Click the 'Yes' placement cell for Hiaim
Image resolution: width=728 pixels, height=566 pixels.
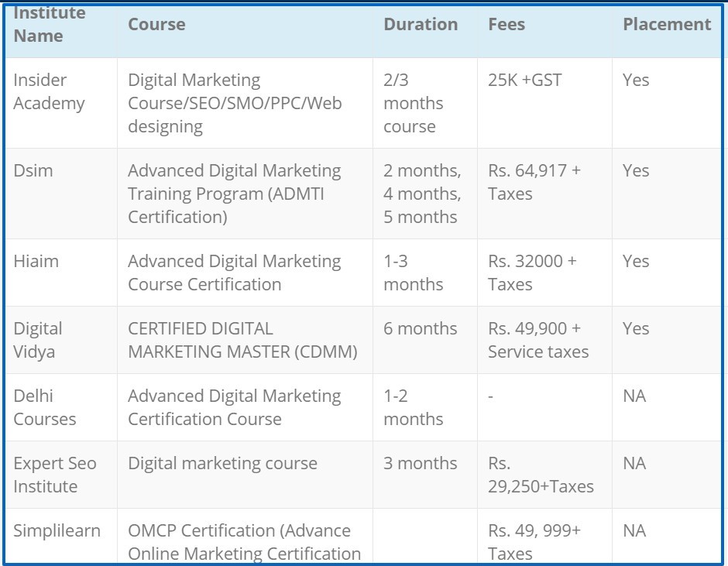(x=667, y=273)
